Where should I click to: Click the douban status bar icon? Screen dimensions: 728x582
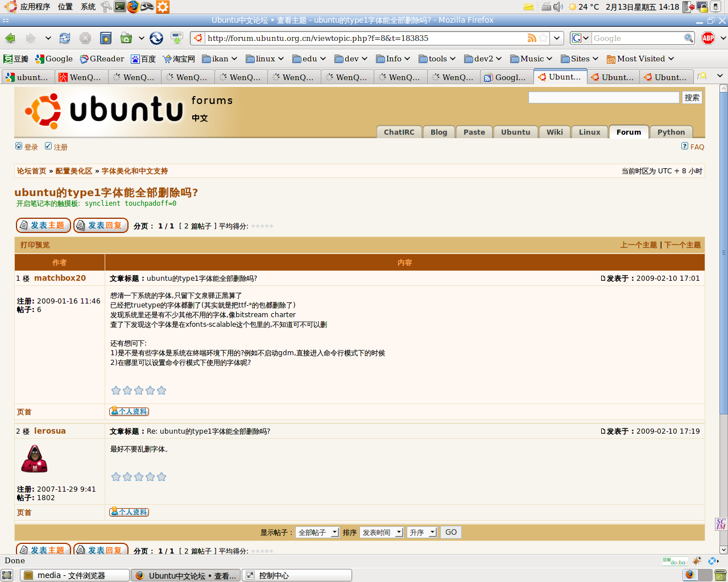[675, 561]
